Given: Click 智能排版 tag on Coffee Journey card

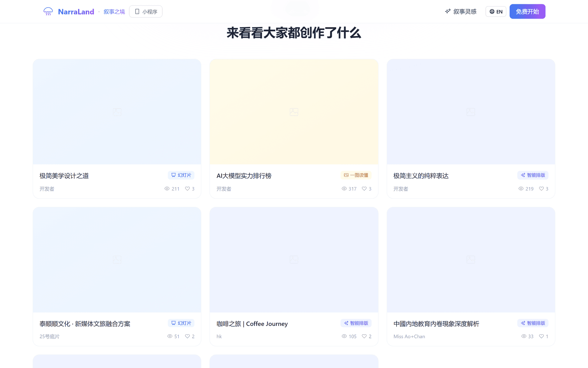Looking at the screenshot, I should (x=356, y=323).
